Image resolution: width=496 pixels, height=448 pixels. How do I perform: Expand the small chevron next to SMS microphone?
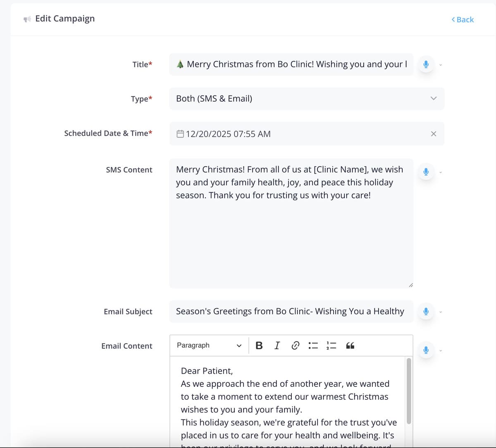tap(441, 172)
